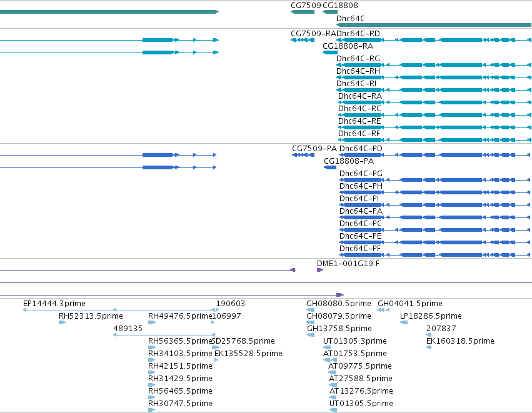532x413 pixels.
Task: Click the 489135 feature label
Action: point(128,329)
